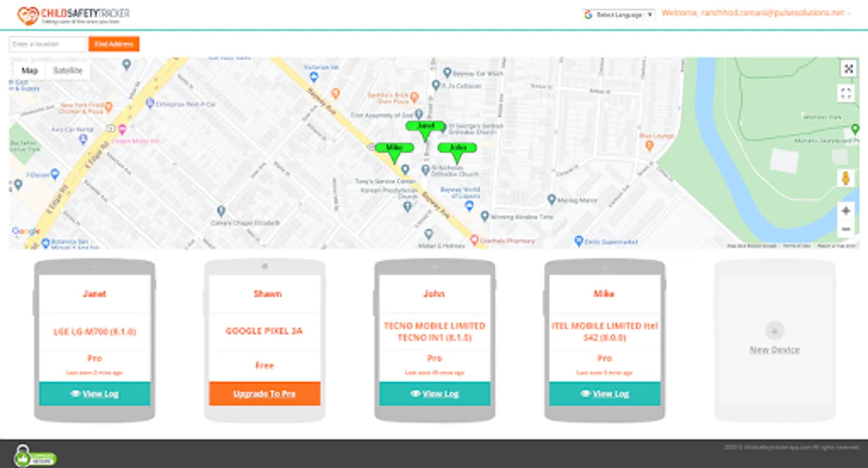Click the John device card name
The width and height of the screenshot is (868, 468).
tap(434, 294)
